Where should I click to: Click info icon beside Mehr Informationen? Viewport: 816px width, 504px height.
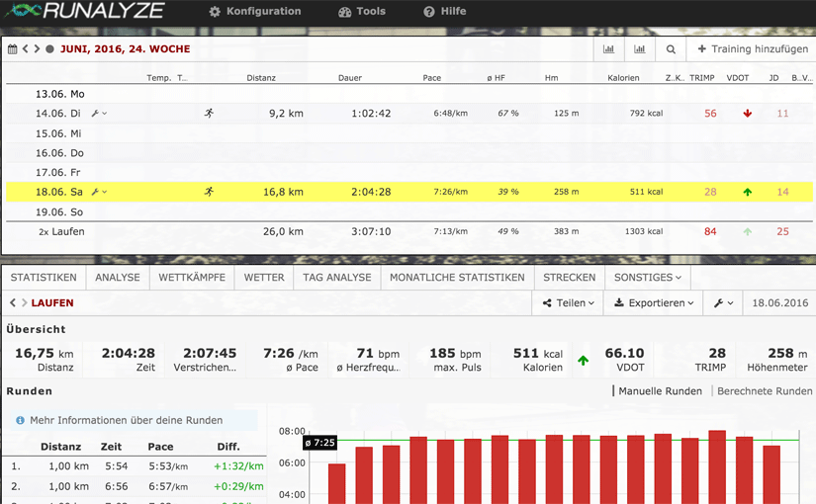(20, 420)
